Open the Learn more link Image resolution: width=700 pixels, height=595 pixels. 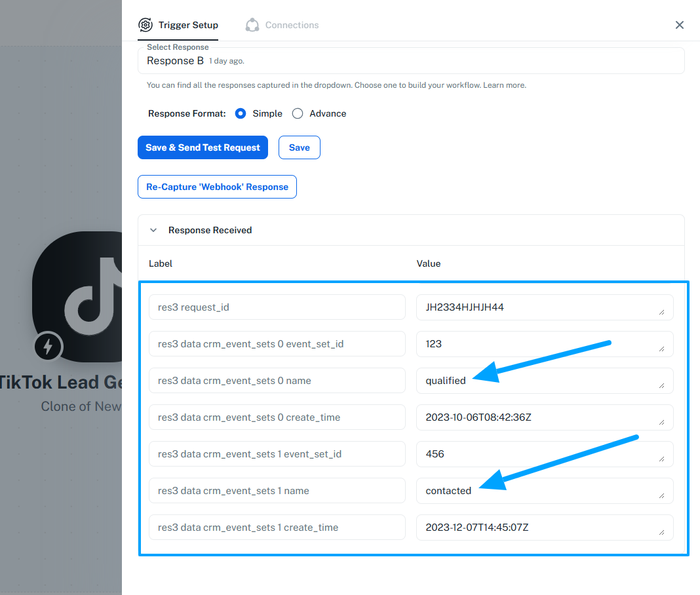coord(505,85)
